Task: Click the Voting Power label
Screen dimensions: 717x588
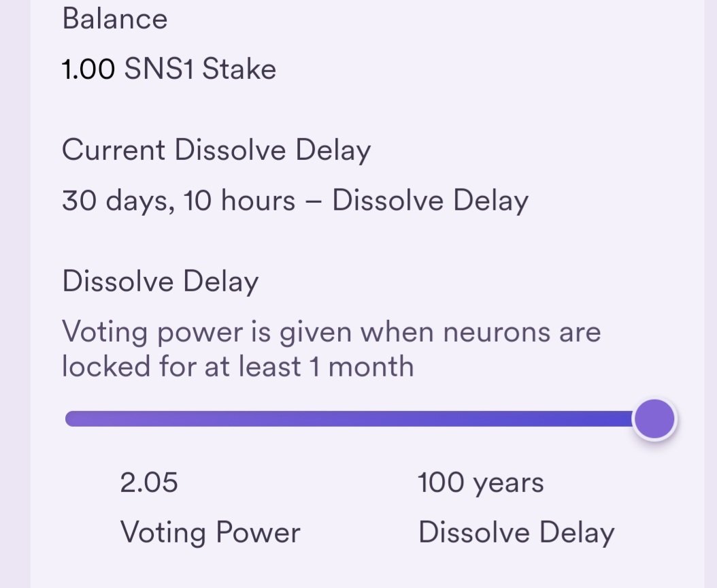Action: click(x=210, y=533)
